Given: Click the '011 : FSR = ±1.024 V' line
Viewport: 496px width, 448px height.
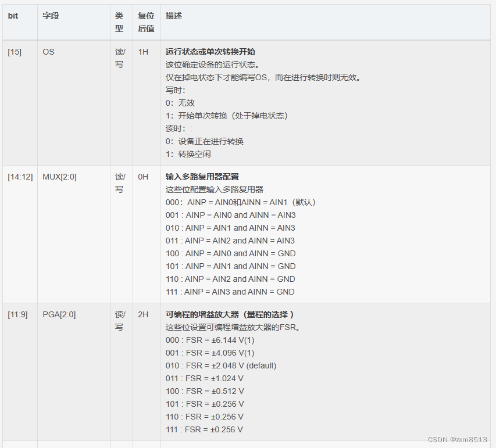Looking at the screenshot, I should coord(204,378).
